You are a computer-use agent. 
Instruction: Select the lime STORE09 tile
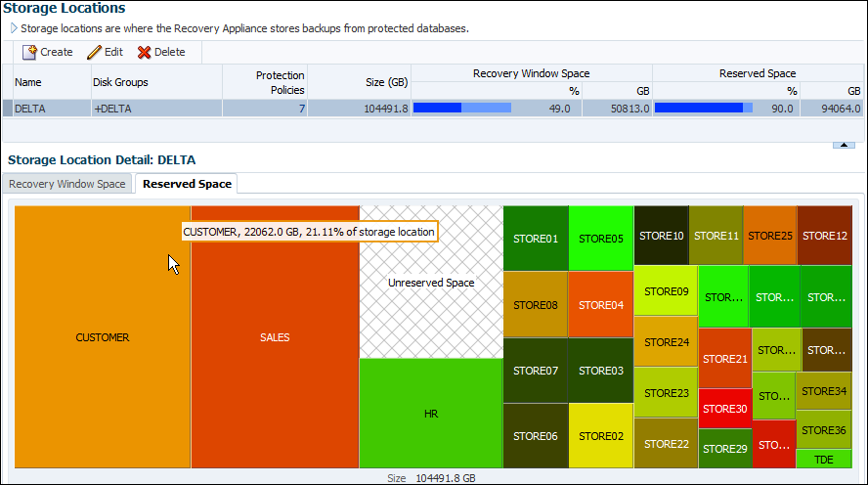tap(666, 291)
